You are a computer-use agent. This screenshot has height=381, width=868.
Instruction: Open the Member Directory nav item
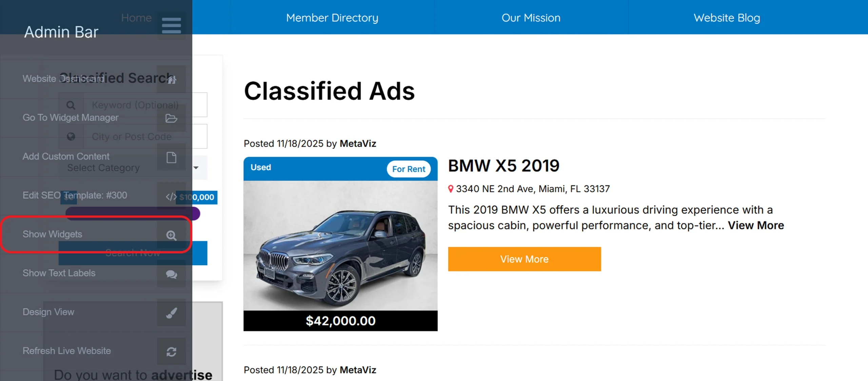[x=332, y=18]
